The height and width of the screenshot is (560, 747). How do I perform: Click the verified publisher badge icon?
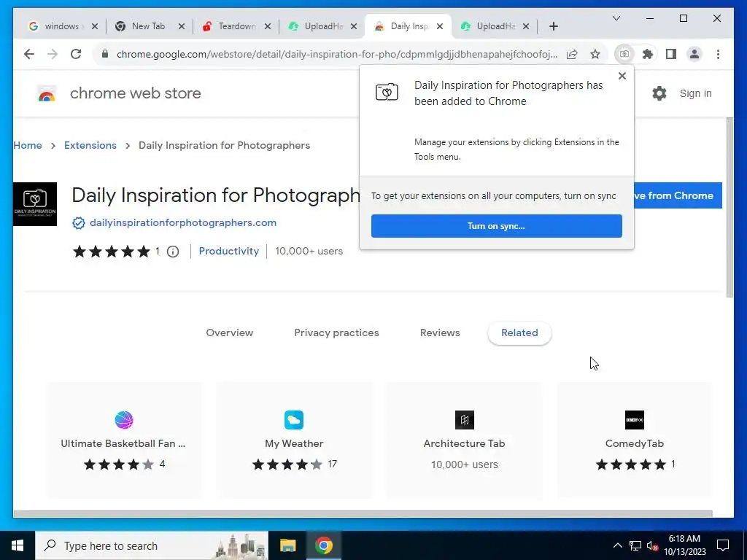(79, 223)
